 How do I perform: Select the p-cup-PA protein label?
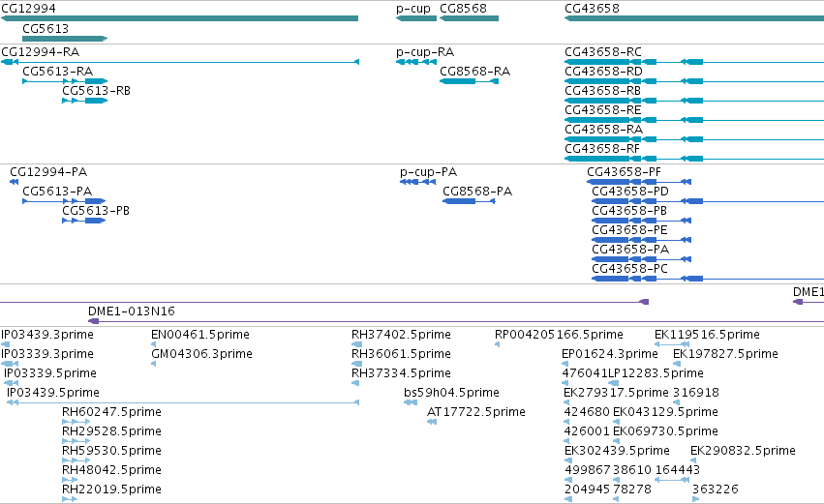[428, 173]
